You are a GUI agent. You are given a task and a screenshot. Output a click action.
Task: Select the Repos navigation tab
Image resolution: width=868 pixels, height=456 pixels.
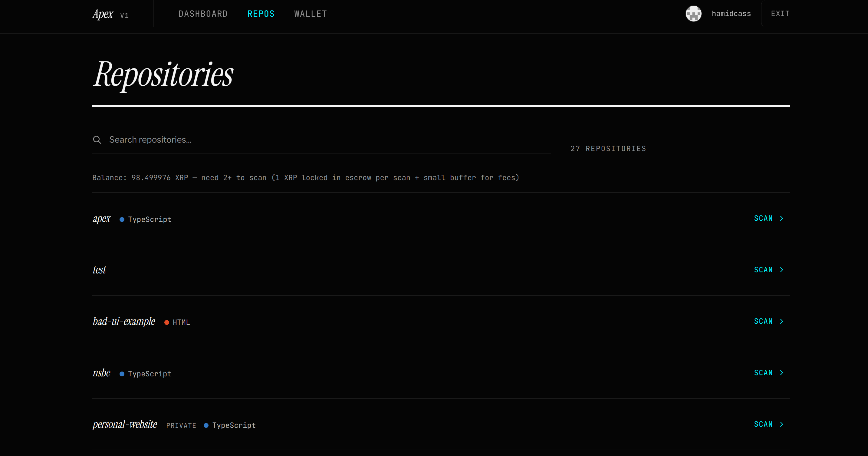coord(261,14)
